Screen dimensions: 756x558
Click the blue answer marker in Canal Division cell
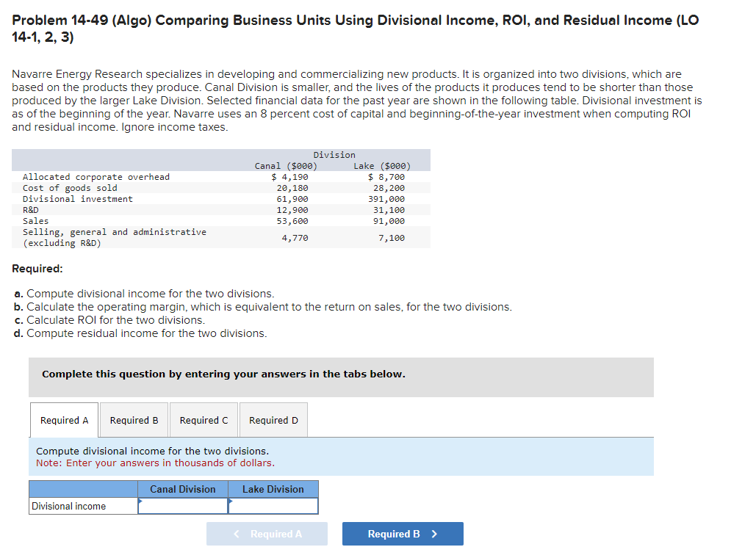(x=140, y=502)
